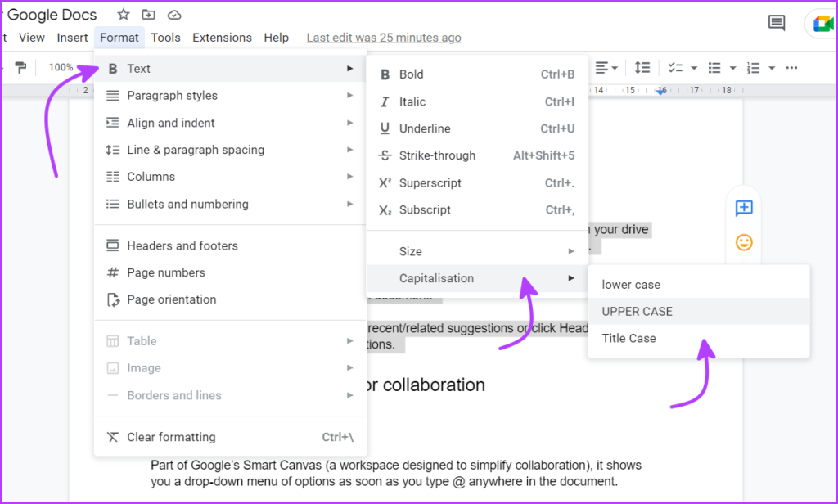Expand the Columns submenu
The height and width of the screenshot is (504, 838).
(230, 177)
